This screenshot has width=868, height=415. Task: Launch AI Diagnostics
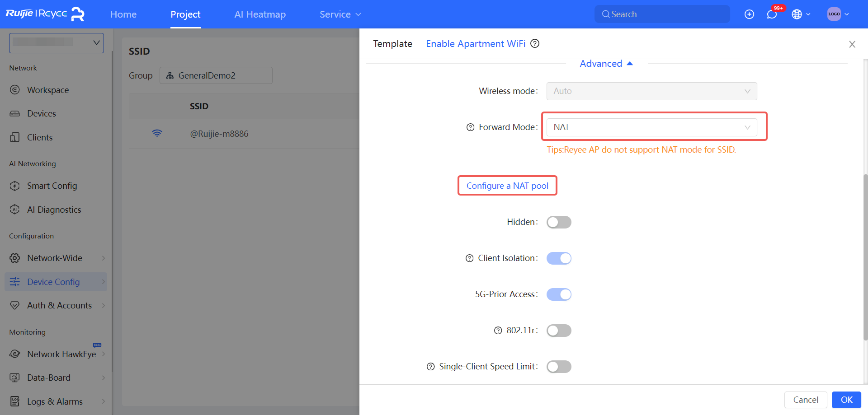54,210
